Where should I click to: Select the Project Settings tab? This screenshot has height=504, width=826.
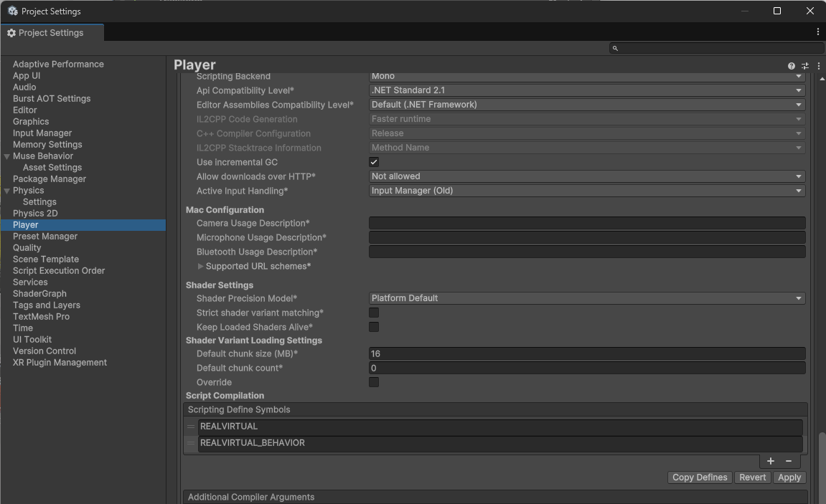52,33
